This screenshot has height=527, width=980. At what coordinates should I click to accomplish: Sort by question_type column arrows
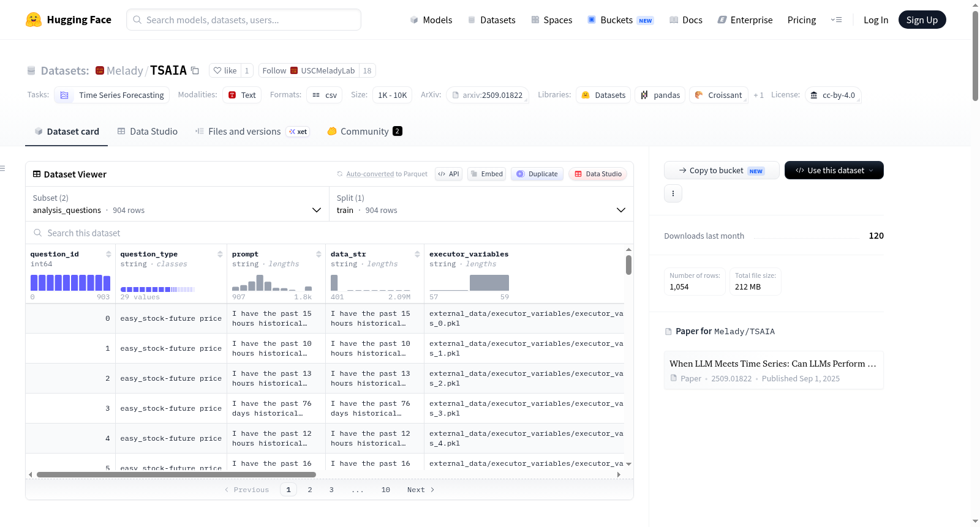point(220,254)
